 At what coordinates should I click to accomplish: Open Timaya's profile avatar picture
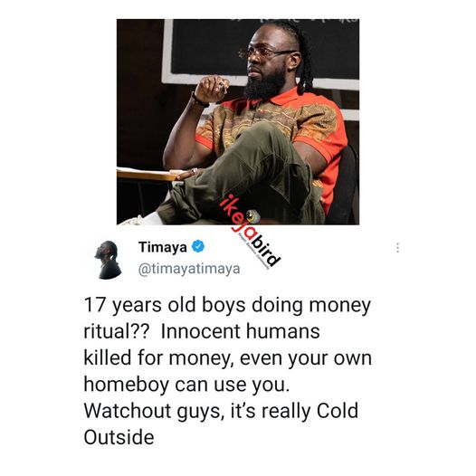tap(108, 260)
